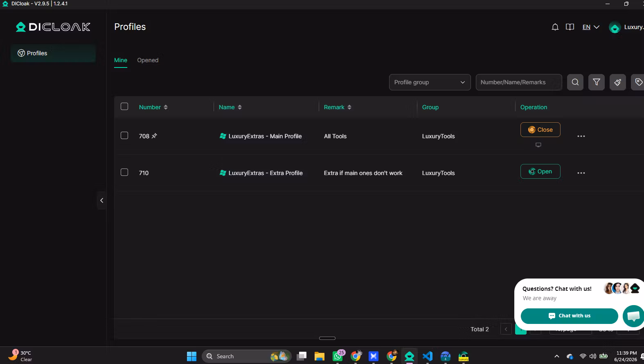Close the LuxuryExtras - Main Profile browser

pyautogui.click(x=540, y=130)
